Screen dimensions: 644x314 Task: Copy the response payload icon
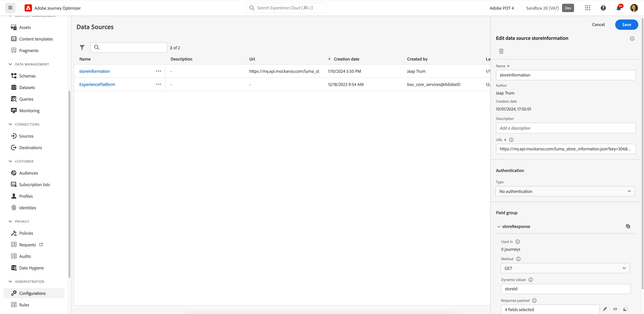pos(625,309)
